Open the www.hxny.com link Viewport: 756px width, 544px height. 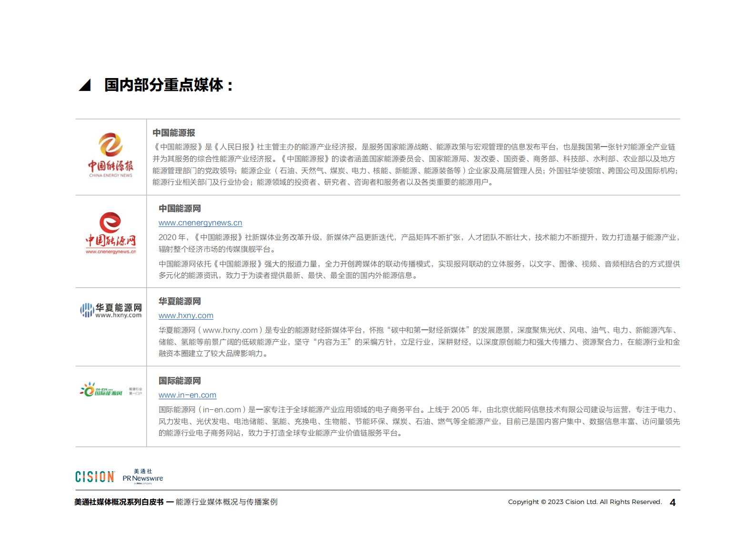coord(186,316)
